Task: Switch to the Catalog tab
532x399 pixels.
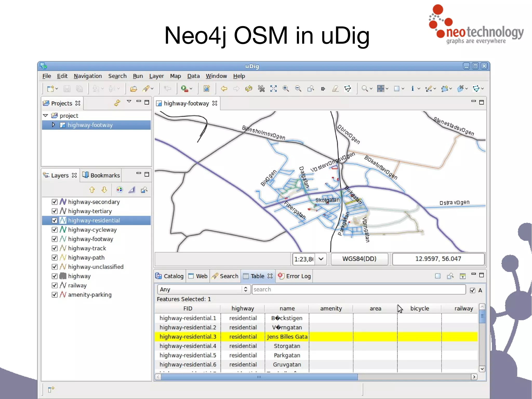Action: [170, 276]
